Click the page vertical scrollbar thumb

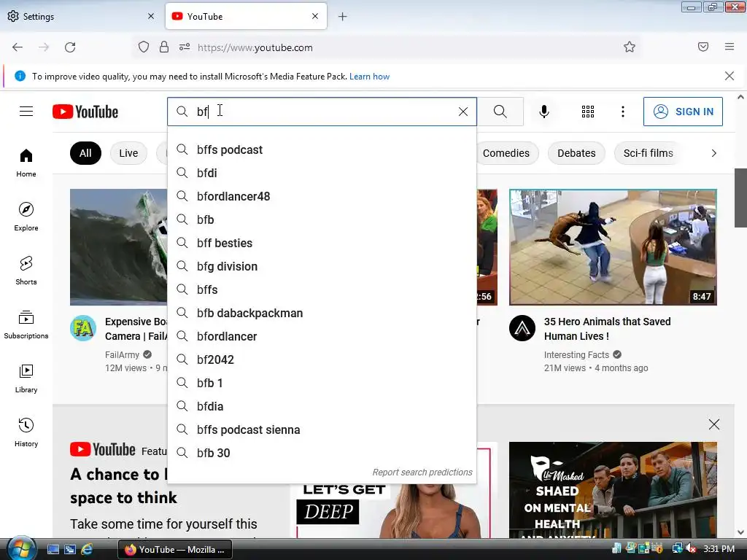(740, 198)
